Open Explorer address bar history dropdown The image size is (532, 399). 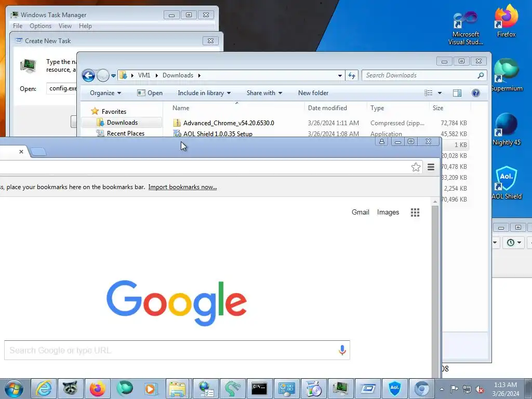(x=340, y=75)
